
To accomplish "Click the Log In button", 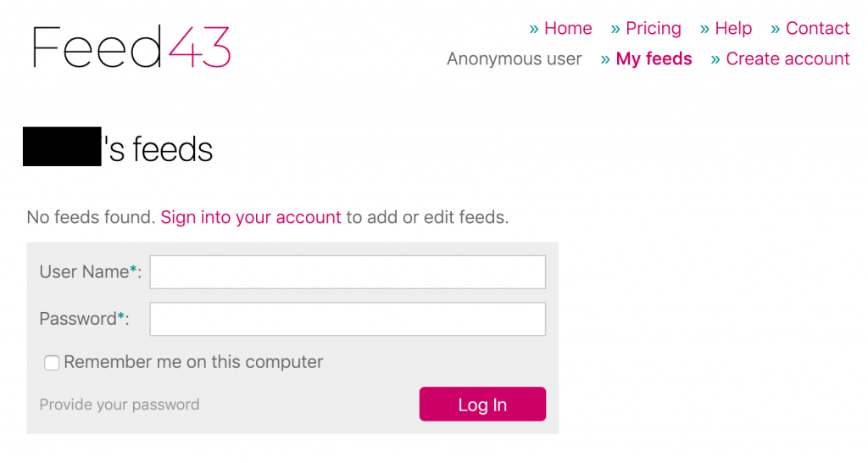I will pos(482,404).
